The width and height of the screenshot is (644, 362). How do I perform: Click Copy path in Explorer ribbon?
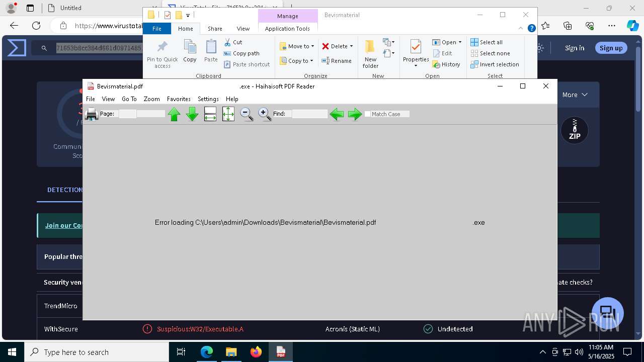pyautogui.click(x=242, y=53)
